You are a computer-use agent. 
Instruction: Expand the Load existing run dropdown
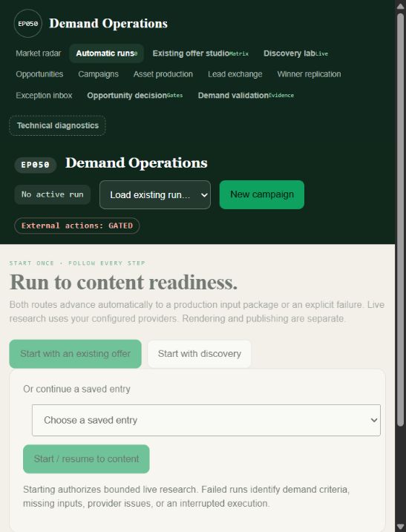[x=155, y=194]
